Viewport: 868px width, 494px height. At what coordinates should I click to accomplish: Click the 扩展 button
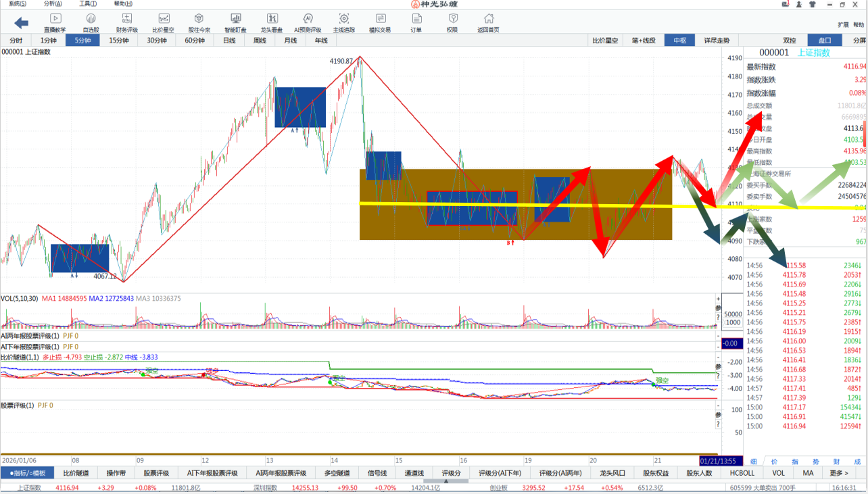click(x=843, y=25)
